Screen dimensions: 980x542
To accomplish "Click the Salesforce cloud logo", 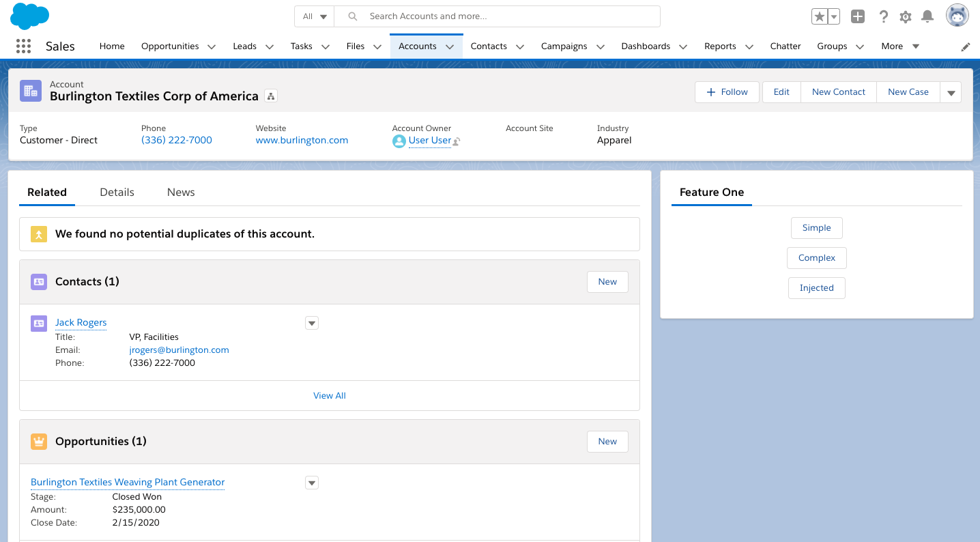I will 30,16.
